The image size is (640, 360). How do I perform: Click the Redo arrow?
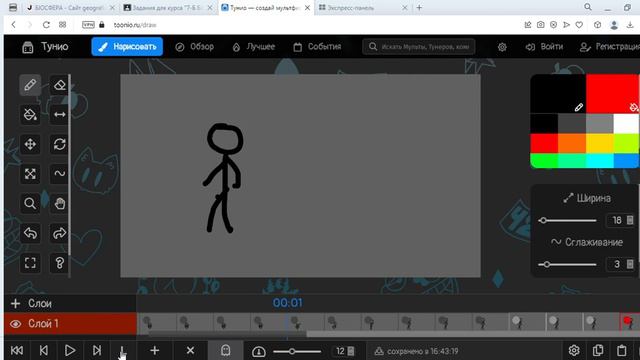[60, 233]
